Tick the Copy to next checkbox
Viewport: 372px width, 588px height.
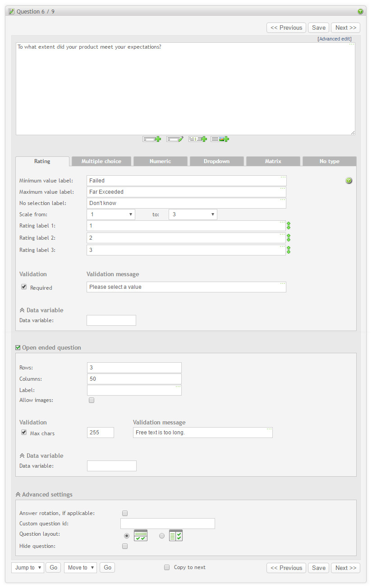(x=167, y=567)
